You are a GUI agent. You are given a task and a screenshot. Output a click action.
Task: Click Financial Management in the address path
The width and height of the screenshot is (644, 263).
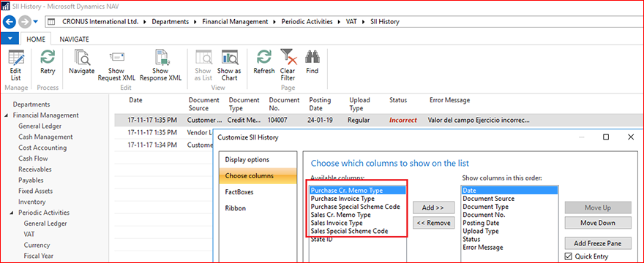(235, 22)
